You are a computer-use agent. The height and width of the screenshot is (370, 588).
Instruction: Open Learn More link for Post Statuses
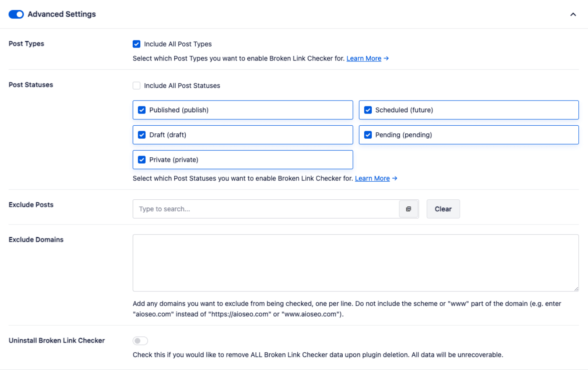point(372,178)
